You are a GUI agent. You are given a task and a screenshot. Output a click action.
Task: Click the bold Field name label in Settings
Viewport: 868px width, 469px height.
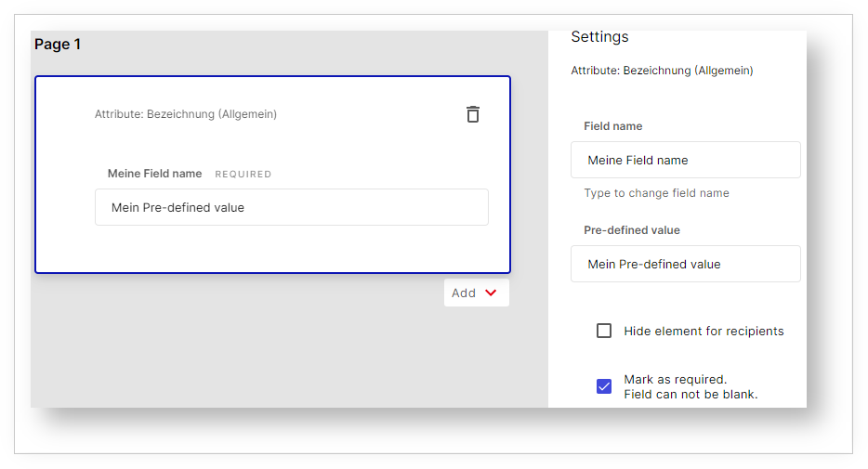[x=612, y=126]
